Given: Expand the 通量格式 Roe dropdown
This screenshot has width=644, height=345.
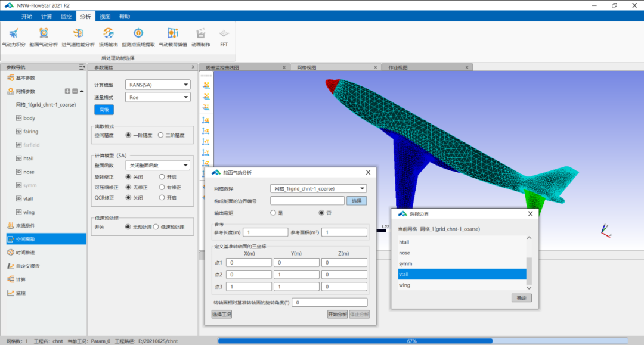Looking at the screenshot, I should click(158, 97).
